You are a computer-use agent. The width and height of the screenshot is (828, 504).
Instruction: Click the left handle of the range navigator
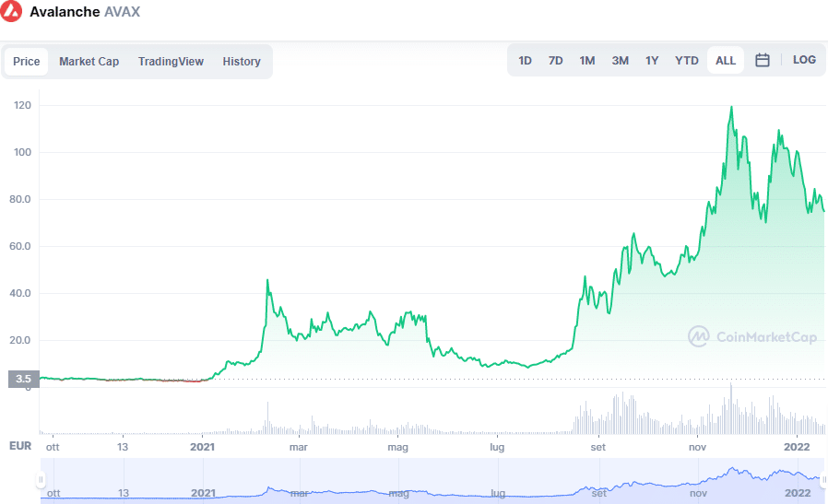click(x=41, y=480)
